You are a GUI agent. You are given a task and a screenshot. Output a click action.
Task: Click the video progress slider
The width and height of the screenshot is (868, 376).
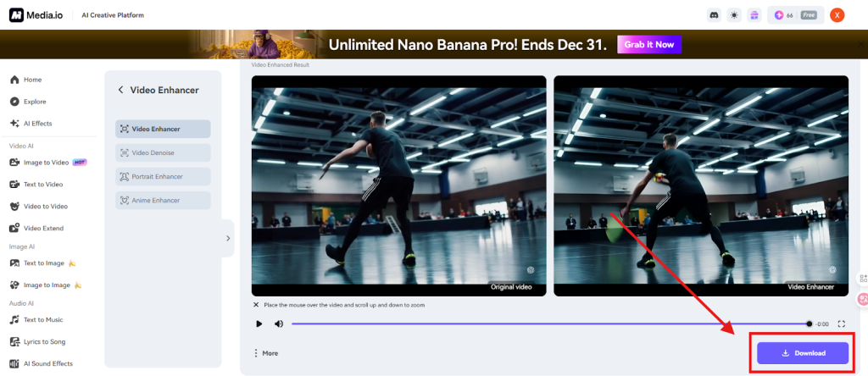tap(549, 323)
